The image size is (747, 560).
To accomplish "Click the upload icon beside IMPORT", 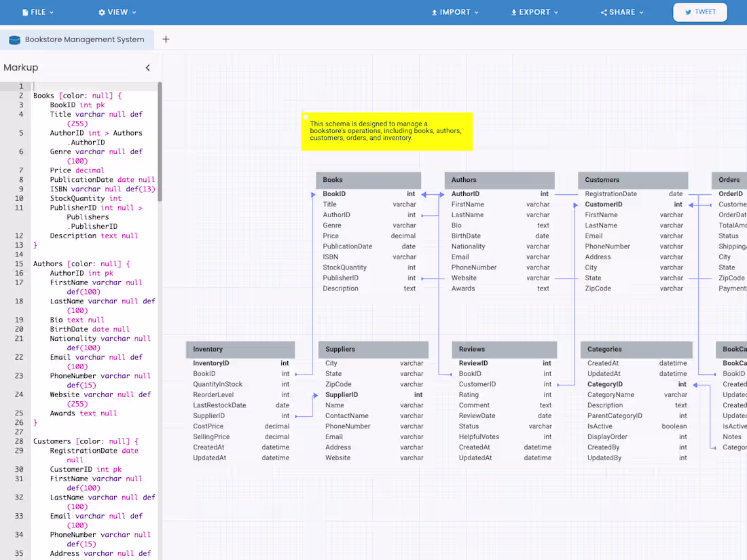I will click(435, 12).
